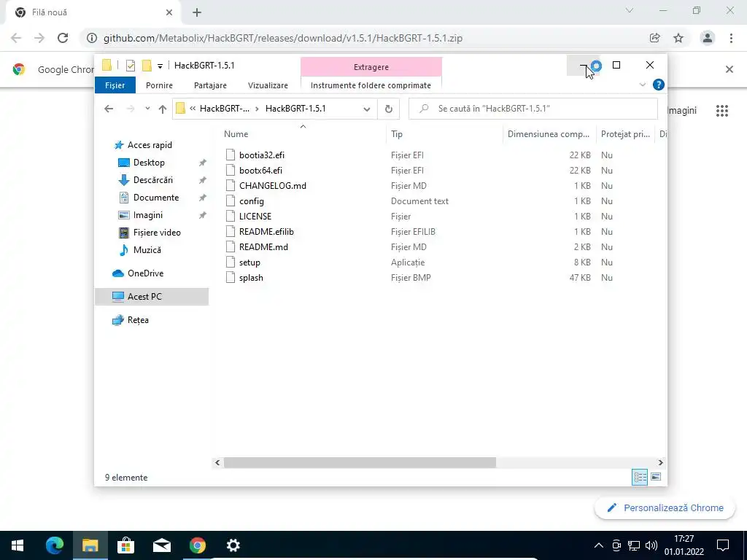Select the config file icon
747x560 pixels.
click(x=231, y=201)
